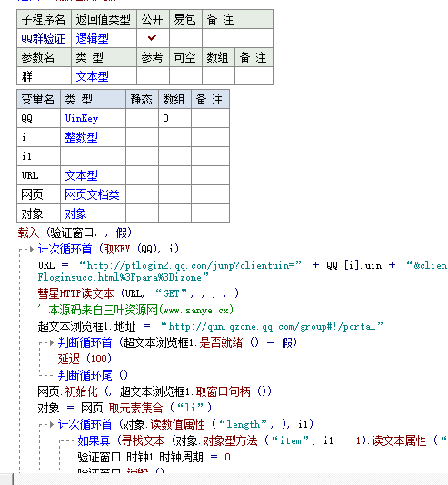Image resolution: width=448 pixels, height=485 pixels.
Task: Click the array value 0 for QQ
Action: click(x=165, y=118)
